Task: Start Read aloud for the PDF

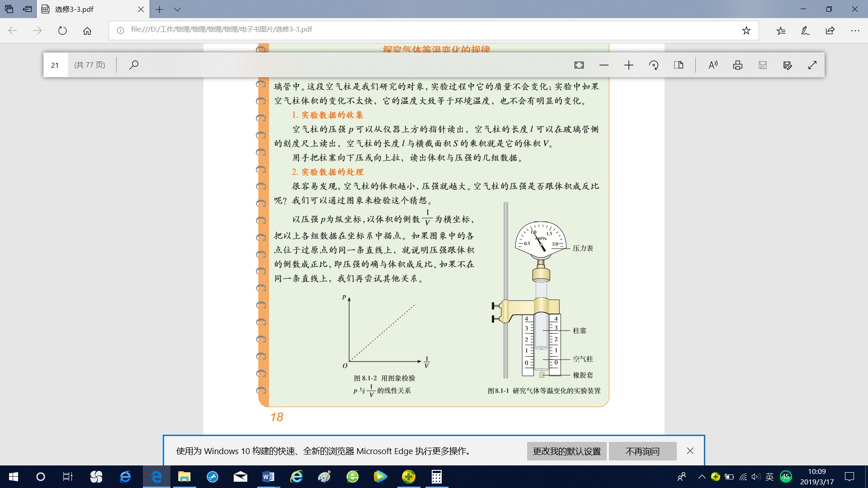Action: click(713, 65)
